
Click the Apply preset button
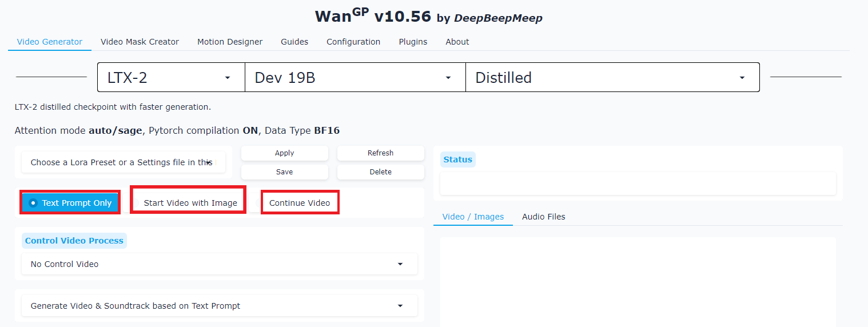(285, 153)
